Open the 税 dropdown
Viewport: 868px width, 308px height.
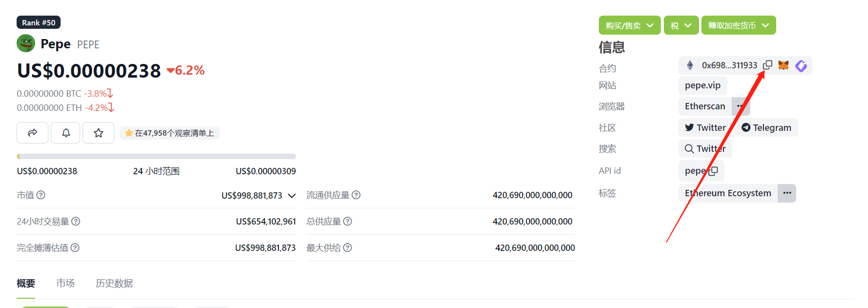point(681,25)
